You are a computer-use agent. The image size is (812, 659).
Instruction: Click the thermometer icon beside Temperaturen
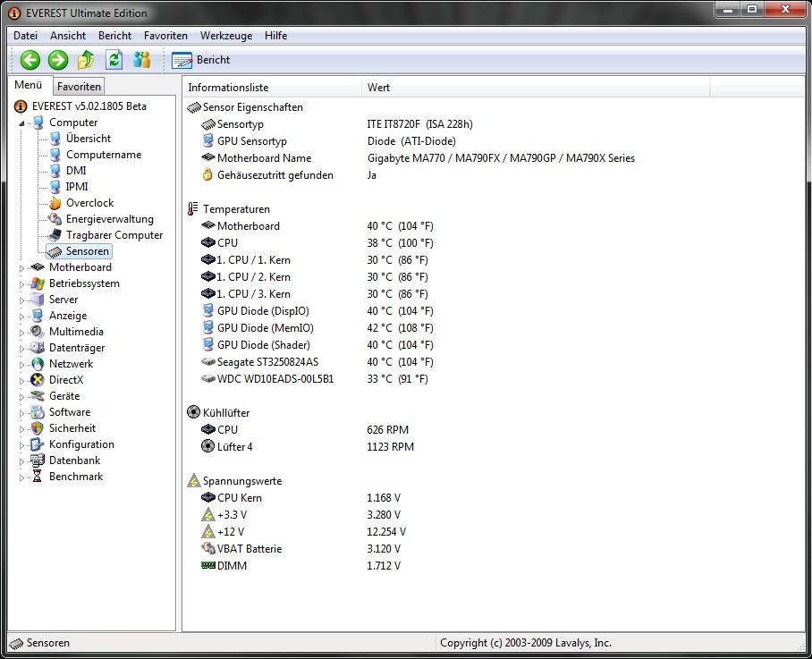[x=192, y=209]
